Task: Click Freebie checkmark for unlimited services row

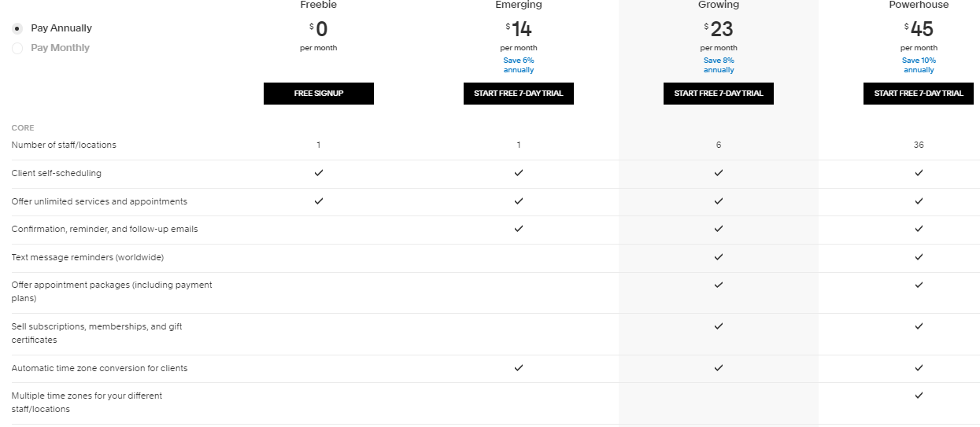Action: pyautogui.click(x=319, y=201)
